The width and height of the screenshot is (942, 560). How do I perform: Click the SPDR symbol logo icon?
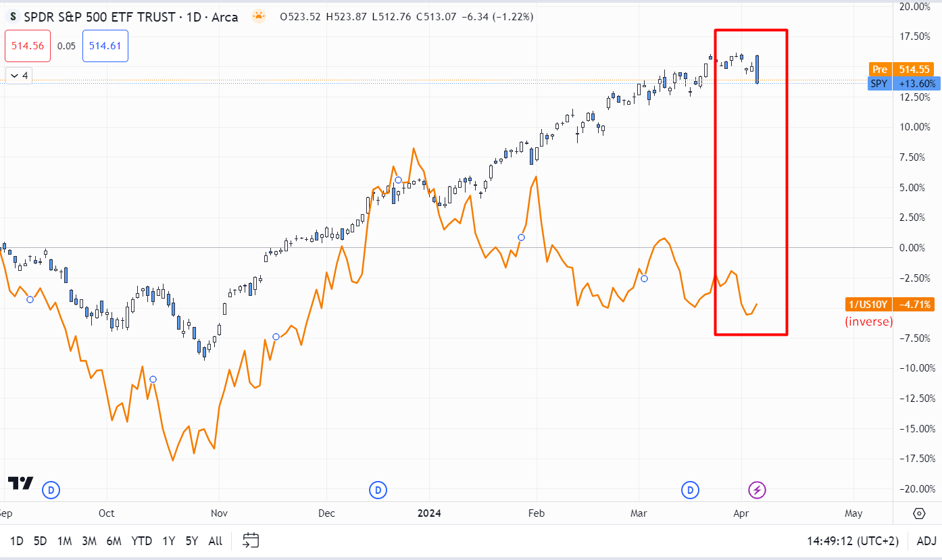click(13, 16)
